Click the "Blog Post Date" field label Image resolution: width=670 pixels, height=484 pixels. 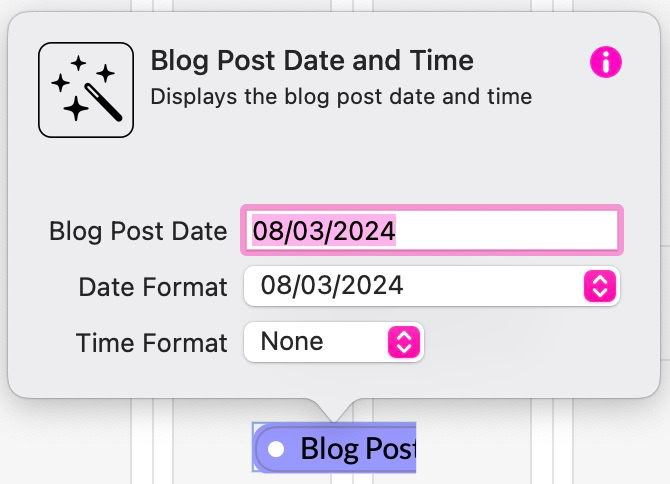click(x=138, y=231)
